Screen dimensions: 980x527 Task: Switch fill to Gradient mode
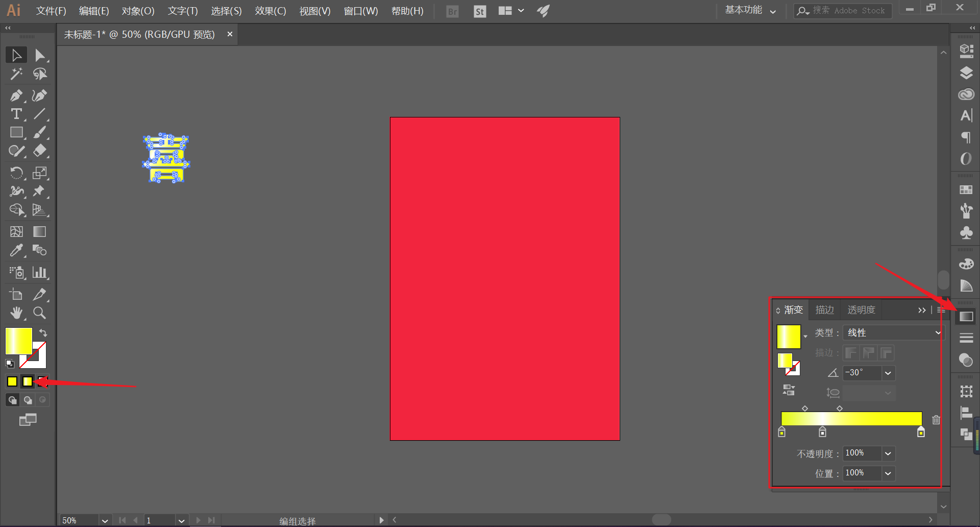pos(28,381)
